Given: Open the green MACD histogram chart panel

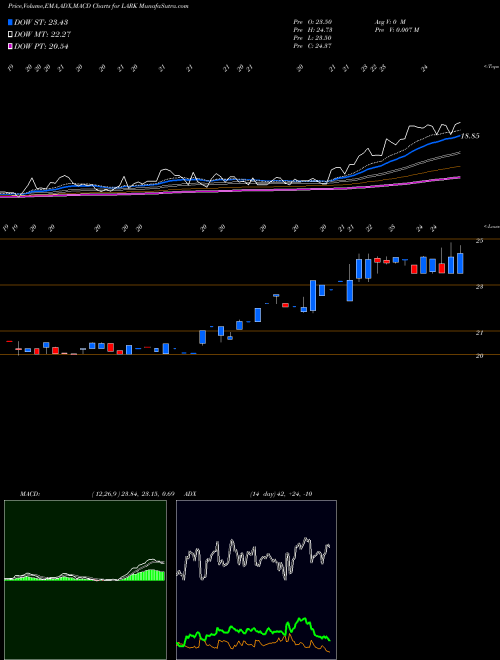Looking at the screenshot, I should point(85,580).
